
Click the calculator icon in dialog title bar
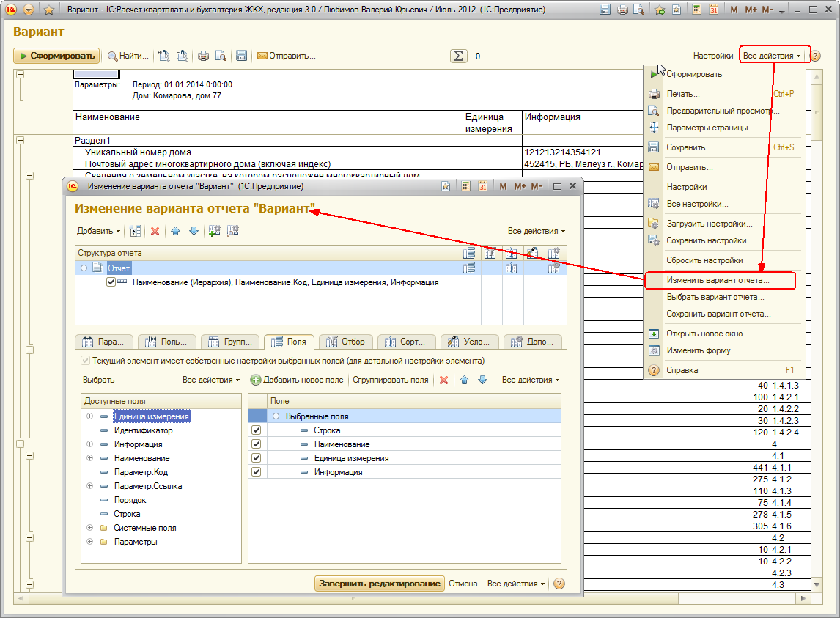pyautogui.click(x=466, y=186)
